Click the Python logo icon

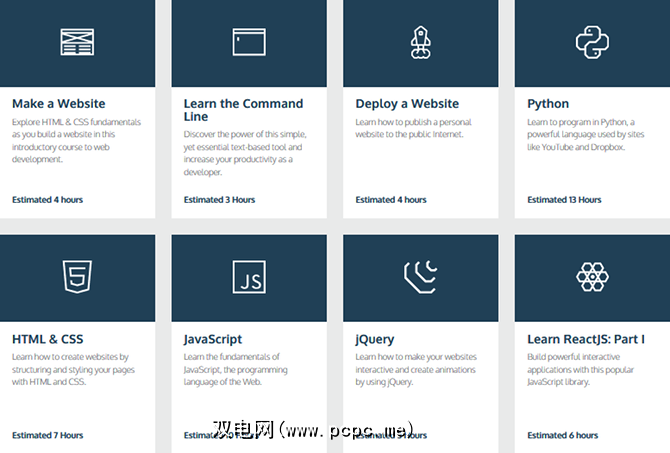592,42
